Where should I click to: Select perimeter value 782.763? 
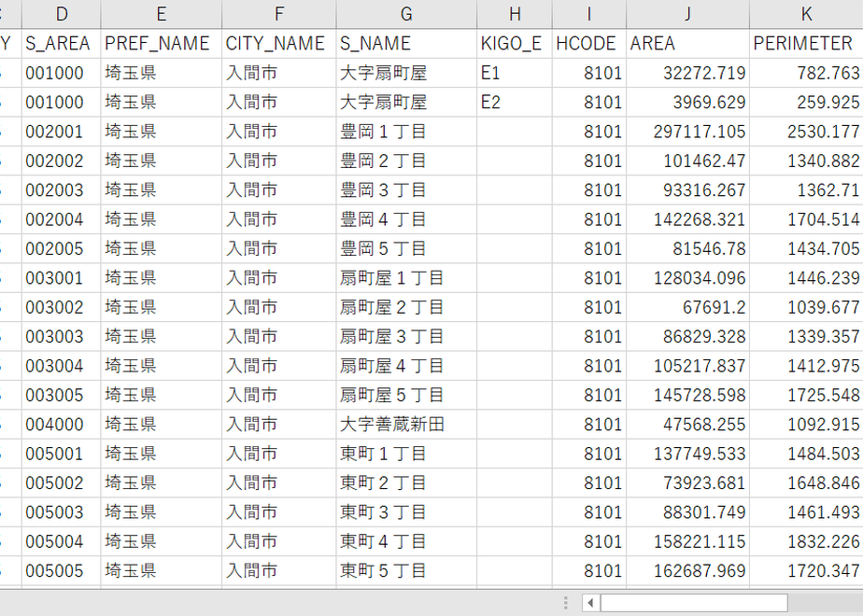[x=806, y=73]
